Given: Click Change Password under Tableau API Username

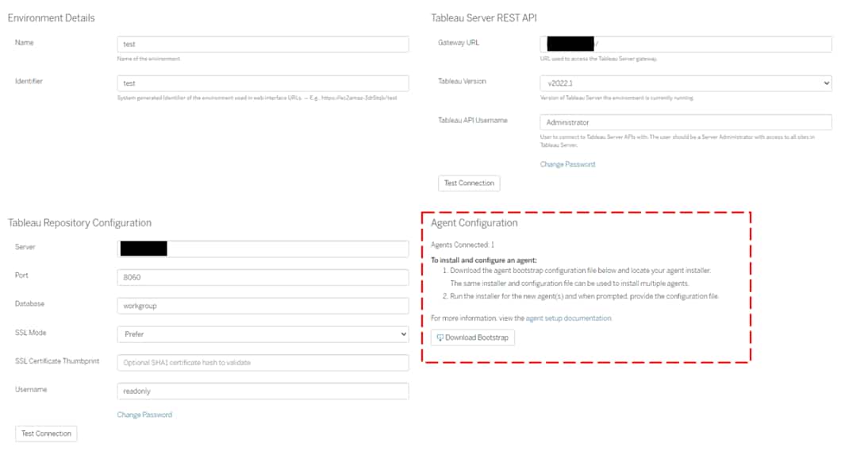Looking at the screenshot, I should click(567, 164).
